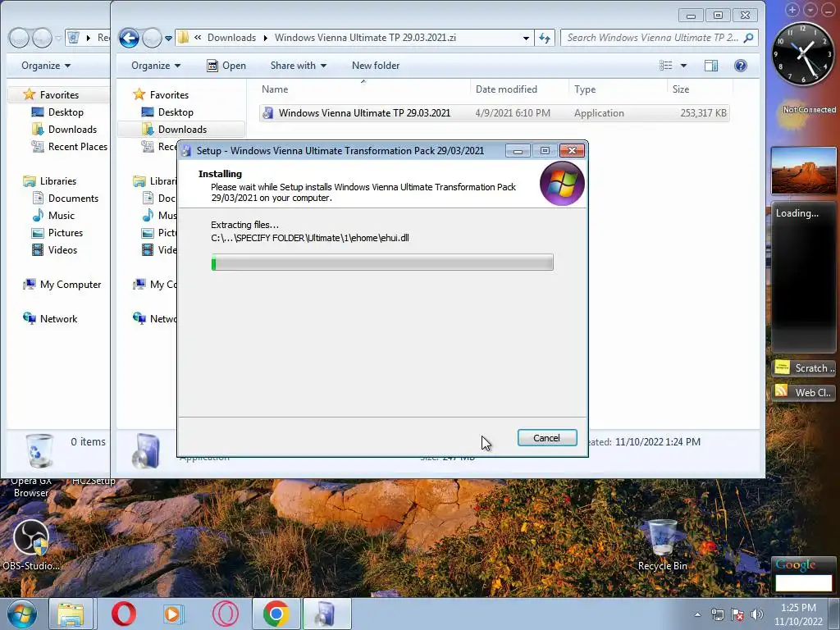
Task: Select Desktop in back window sidebar
Action: 66,112
